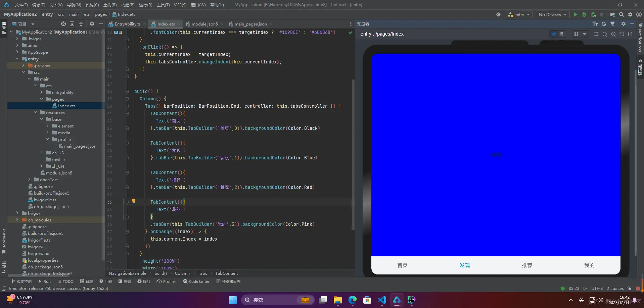Viewport: 644px width, 308px height.
Task: Select Index.ets in project tree
Action: [66, 106]
